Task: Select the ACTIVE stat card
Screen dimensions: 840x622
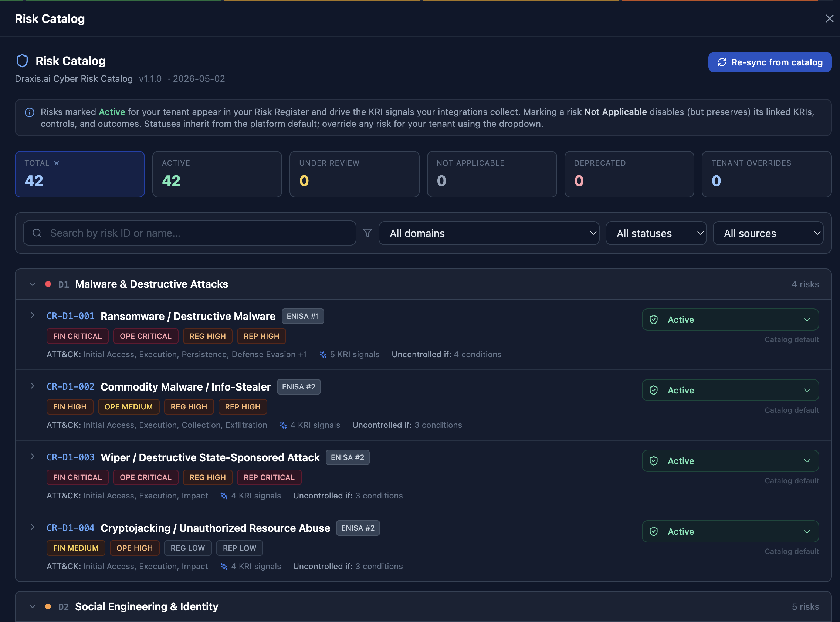Action: click(x=217, y=174)
